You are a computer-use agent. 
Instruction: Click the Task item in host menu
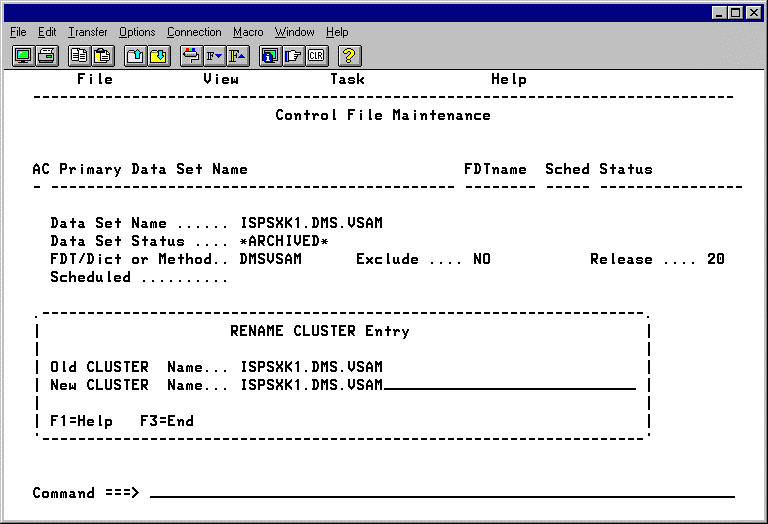click(347, 79)
